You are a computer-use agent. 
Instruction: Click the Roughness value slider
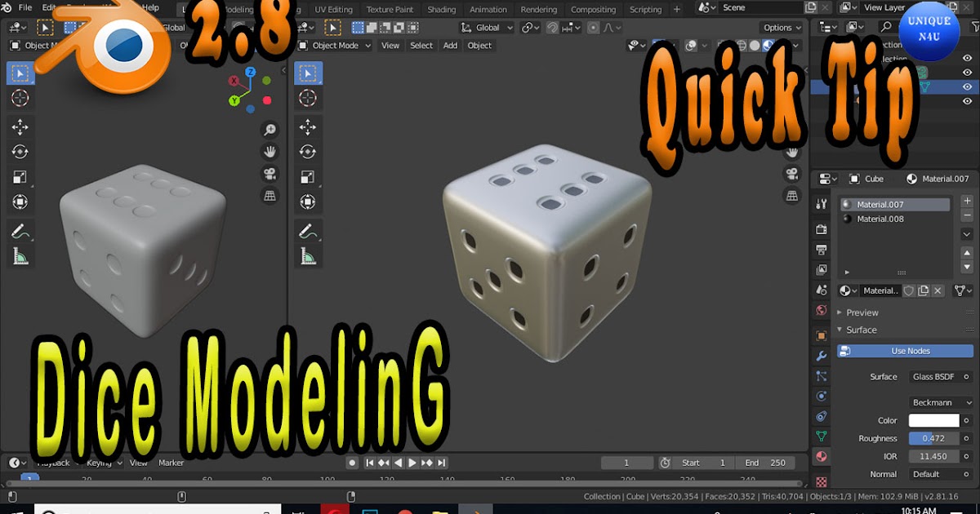click(x=935, y=438)
